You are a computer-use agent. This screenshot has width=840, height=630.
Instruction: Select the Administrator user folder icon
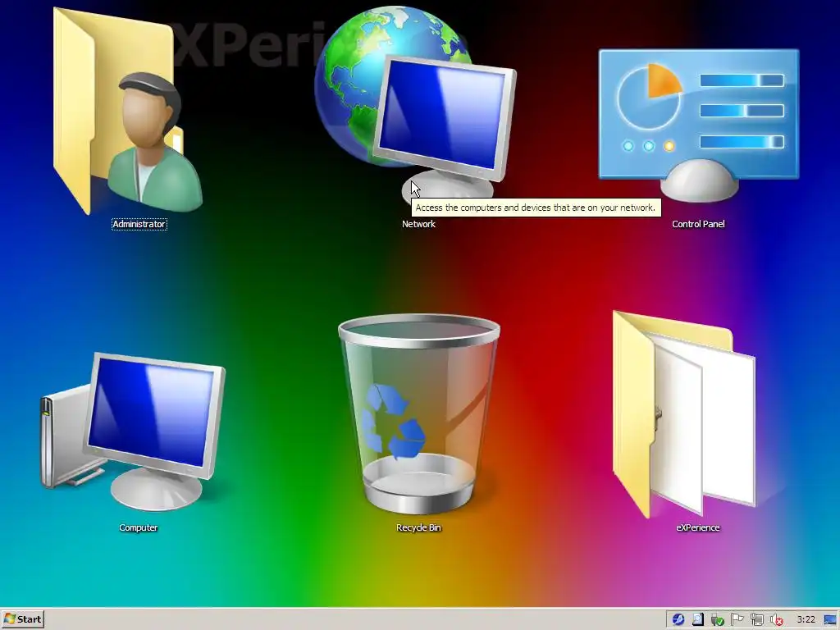tap(129, 112)
